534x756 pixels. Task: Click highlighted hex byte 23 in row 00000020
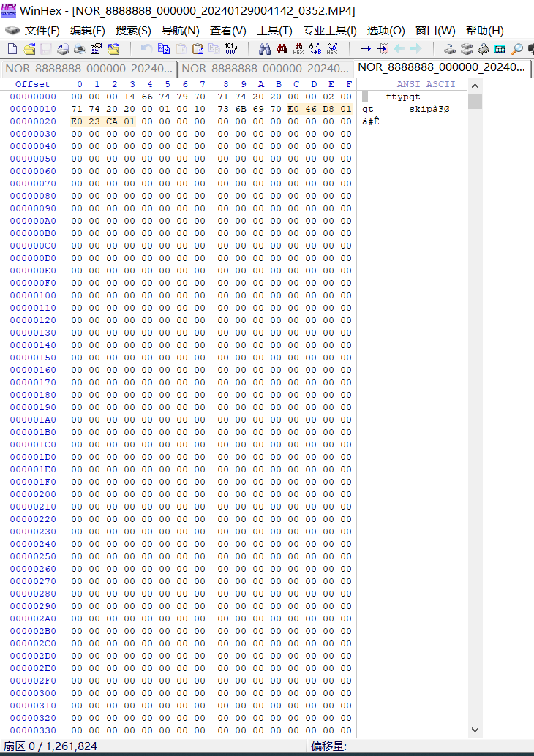[94, 121]
